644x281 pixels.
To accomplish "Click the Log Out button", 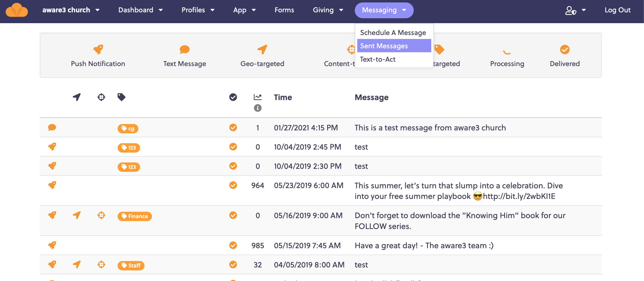I will 618,10.
